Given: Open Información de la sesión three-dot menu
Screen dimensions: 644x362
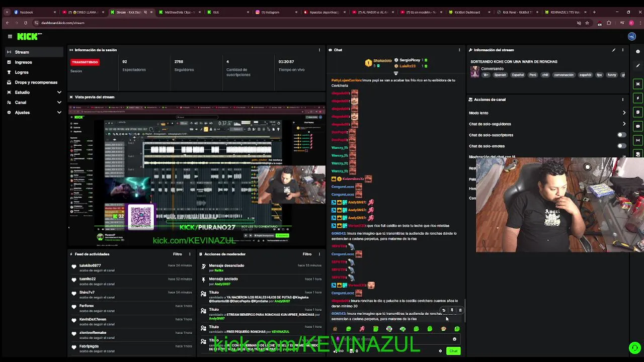Looking at the screenshot, I should [x=319, y=50].
